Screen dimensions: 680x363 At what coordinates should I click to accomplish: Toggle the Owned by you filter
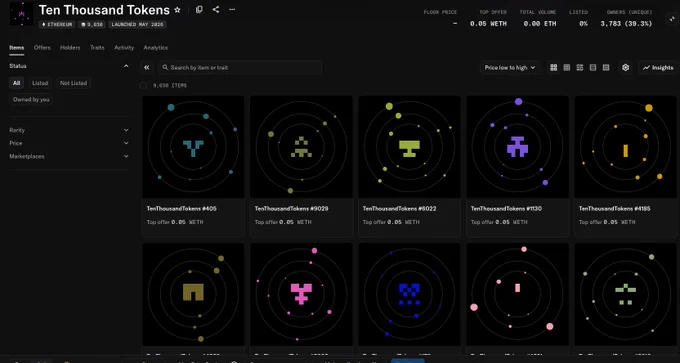(31, 100)
